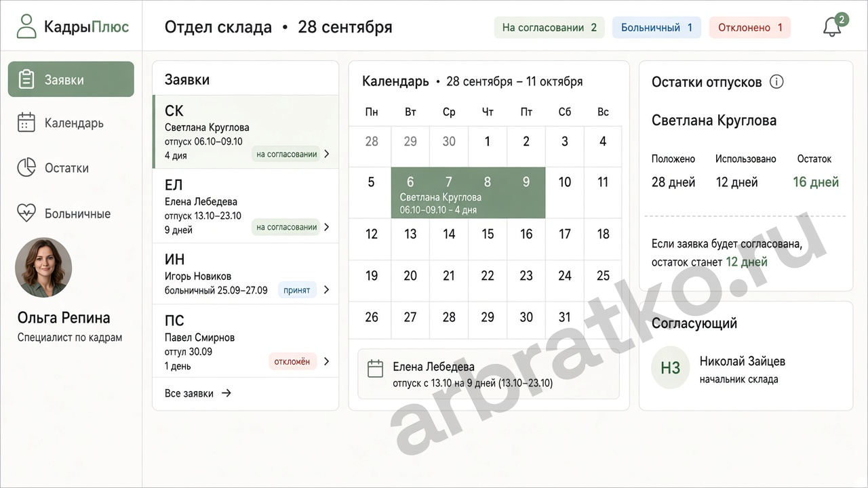The width and height of the screenshot is (868, 488).
Task: Open Остатки section in sidebar
Action: coord(71,168)
